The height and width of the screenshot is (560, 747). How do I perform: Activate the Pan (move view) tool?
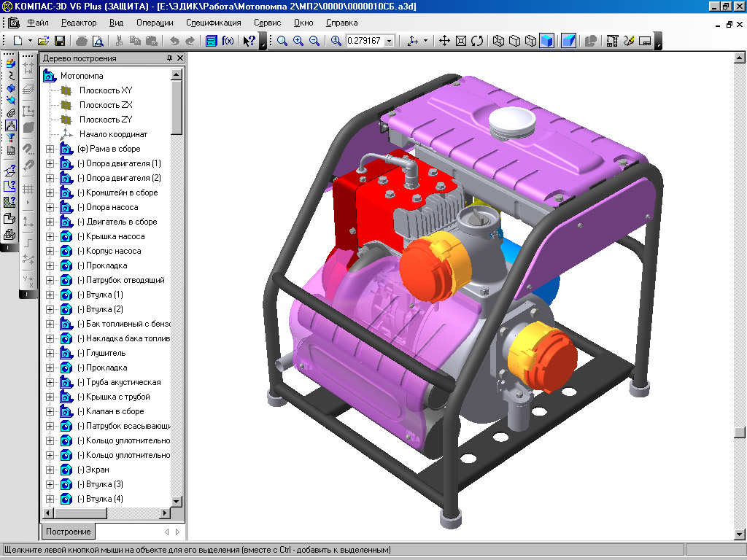[x=444, y=41]
